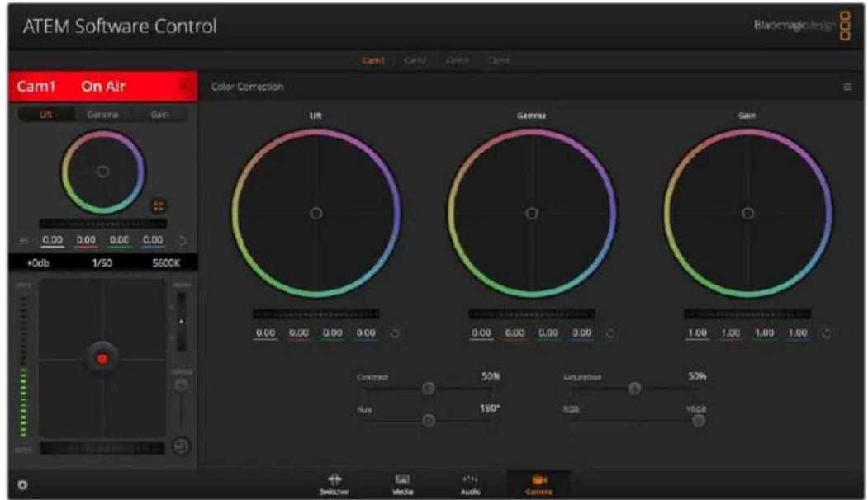
Task: Open the Media page
Action: point(402,484)
